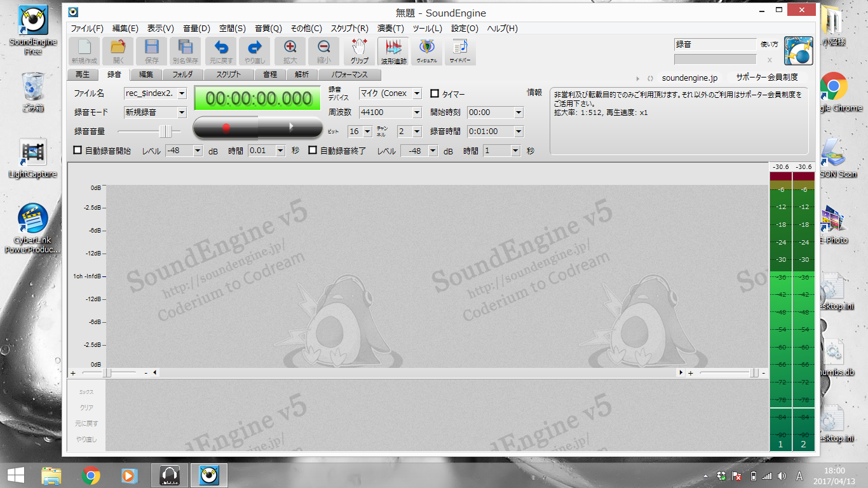
Task: Click the 別名保存 (save as) icon
Action: [x=186, y=51]
